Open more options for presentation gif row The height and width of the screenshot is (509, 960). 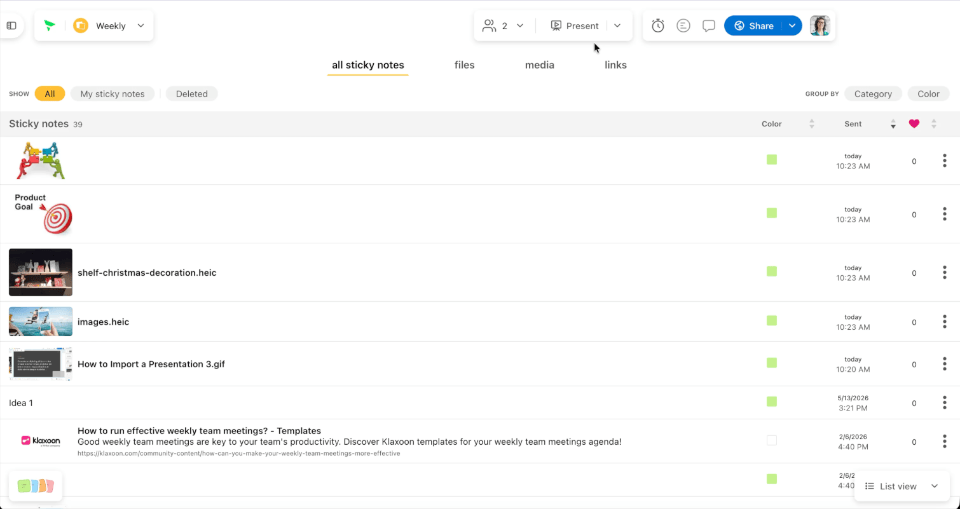(x=944, y=364)
